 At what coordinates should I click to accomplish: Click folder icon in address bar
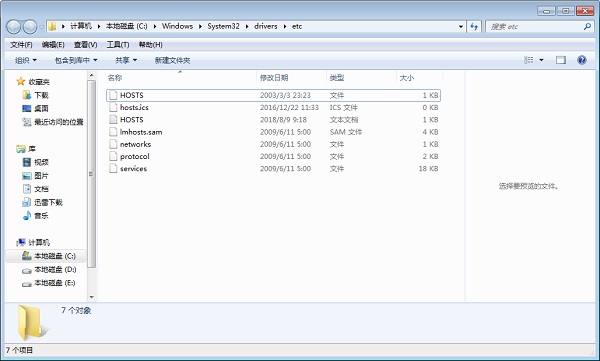52,26
